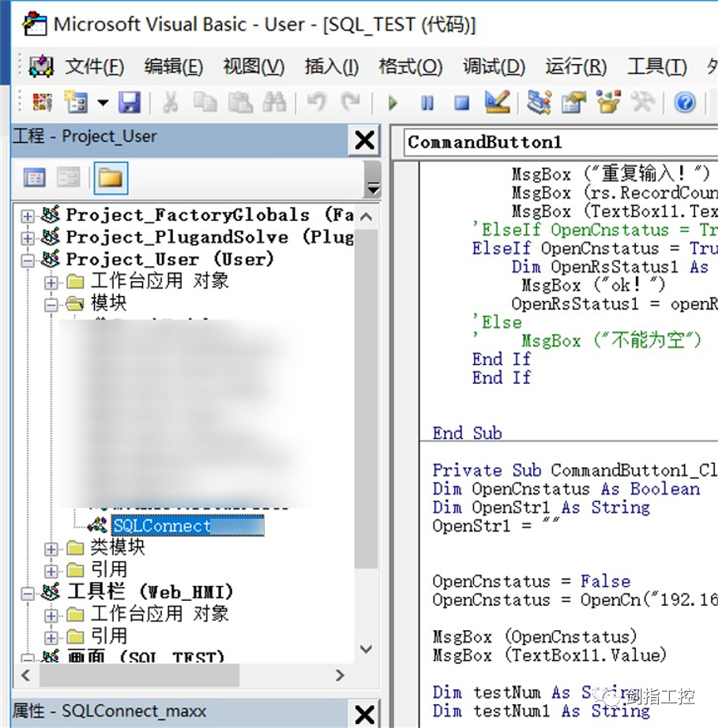Stop execution with the Reset icon
Screen dimensions: 718x728
point(461,103)
